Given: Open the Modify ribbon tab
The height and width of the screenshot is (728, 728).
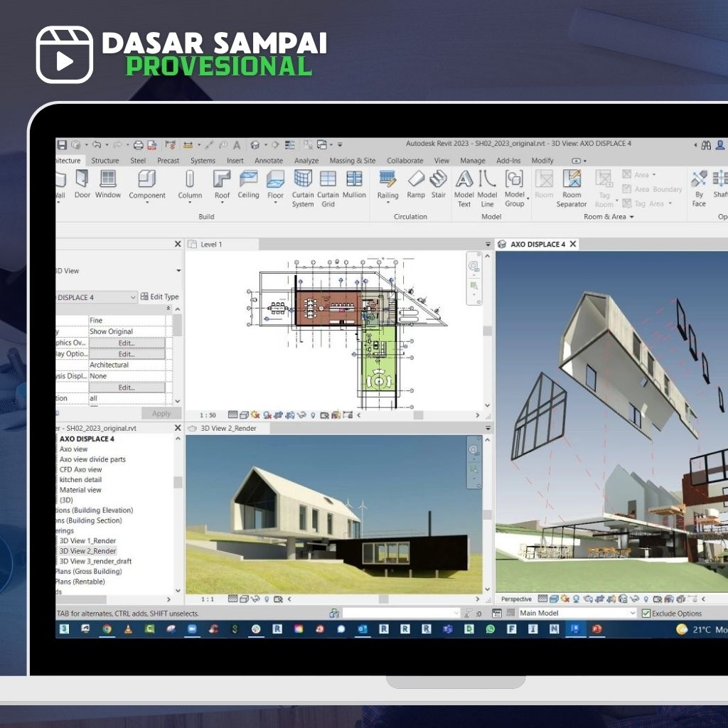Looking at the screenshot, I should click(x=542, y=161).
